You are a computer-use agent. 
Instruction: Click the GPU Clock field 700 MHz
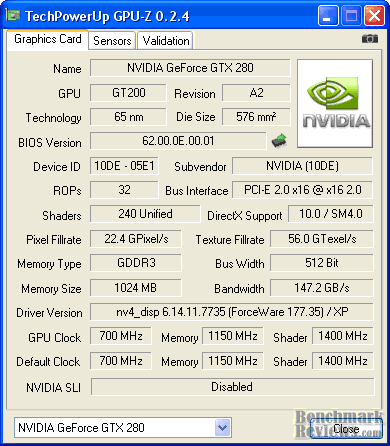pyautogui.click(x=121, y=336)
